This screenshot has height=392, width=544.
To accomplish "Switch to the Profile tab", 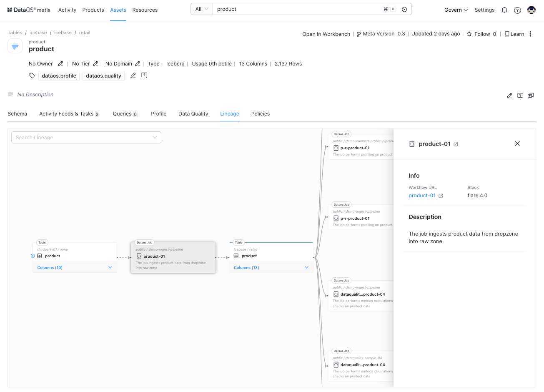I will pos(159,114).
